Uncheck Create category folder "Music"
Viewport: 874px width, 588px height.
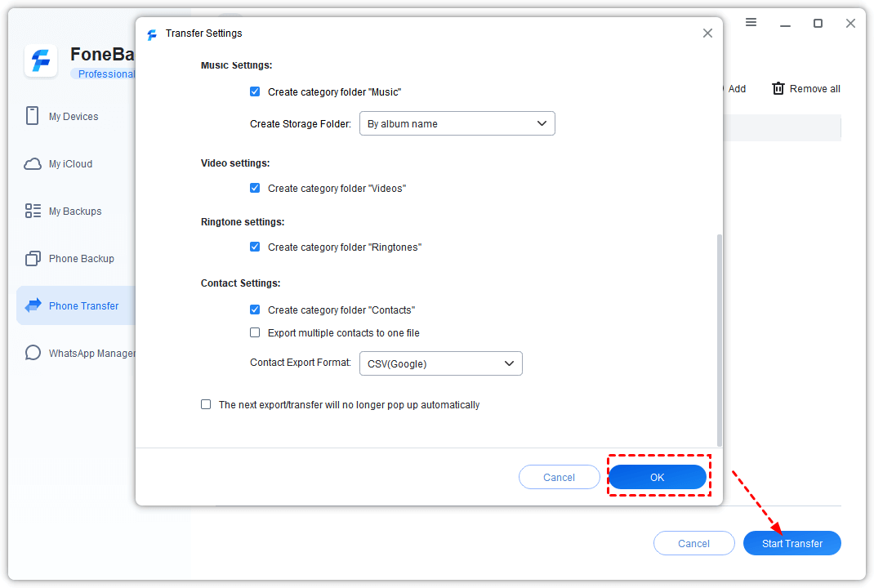[x=255, y=92]
